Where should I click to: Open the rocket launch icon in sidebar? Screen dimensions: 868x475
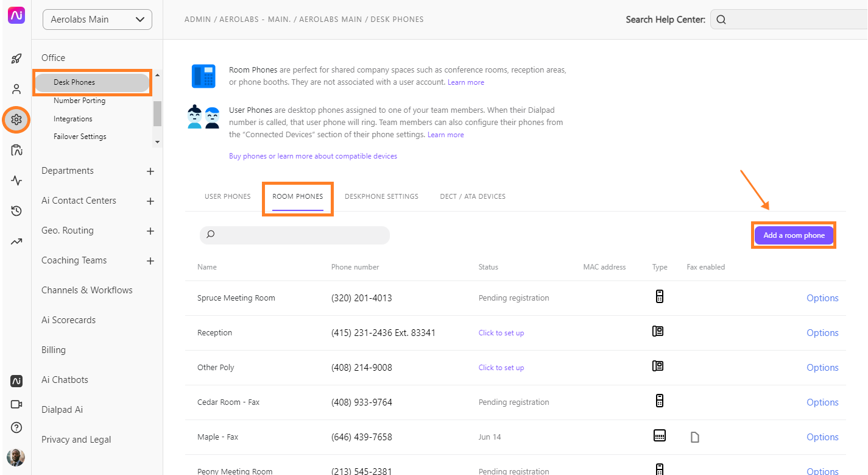(x=16, y=59)
